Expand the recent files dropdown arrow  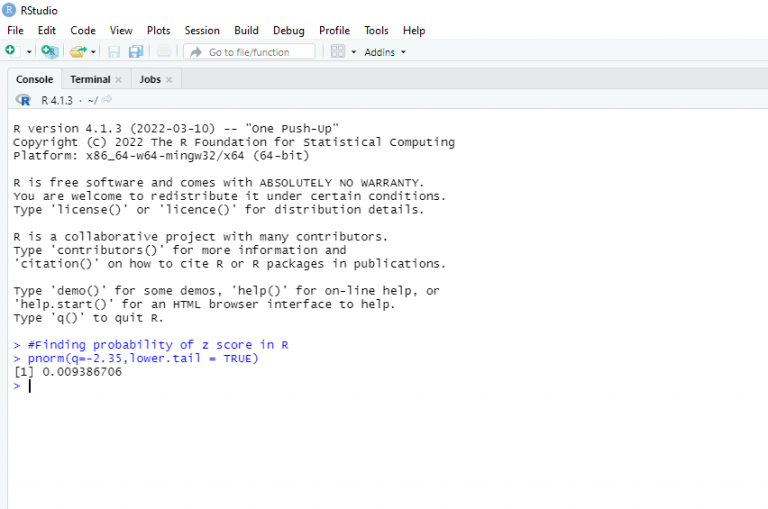point(94,52)
